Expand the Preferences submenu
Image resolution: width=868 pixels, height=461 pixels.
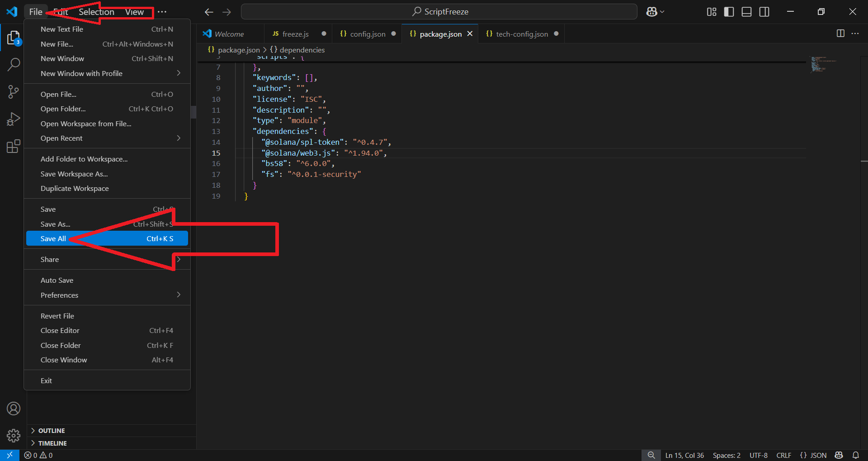pyautogui.click(x=107, y=295)
